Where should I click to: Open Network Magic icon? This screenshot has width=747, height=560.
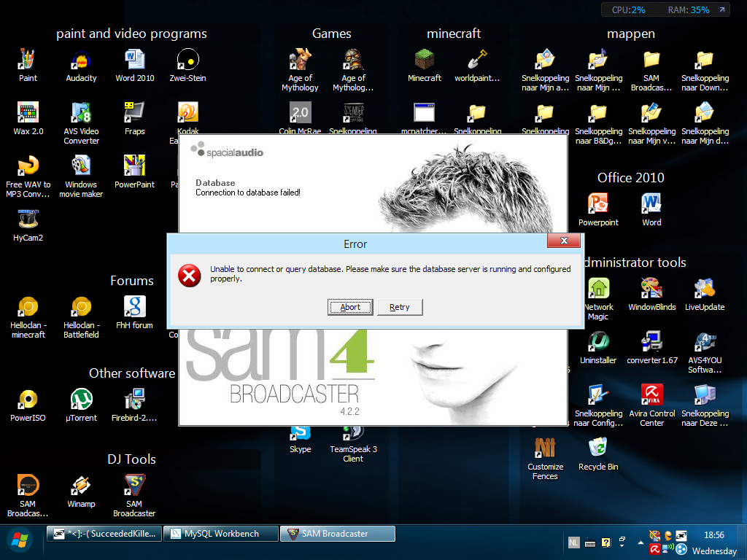coord(598,299)
